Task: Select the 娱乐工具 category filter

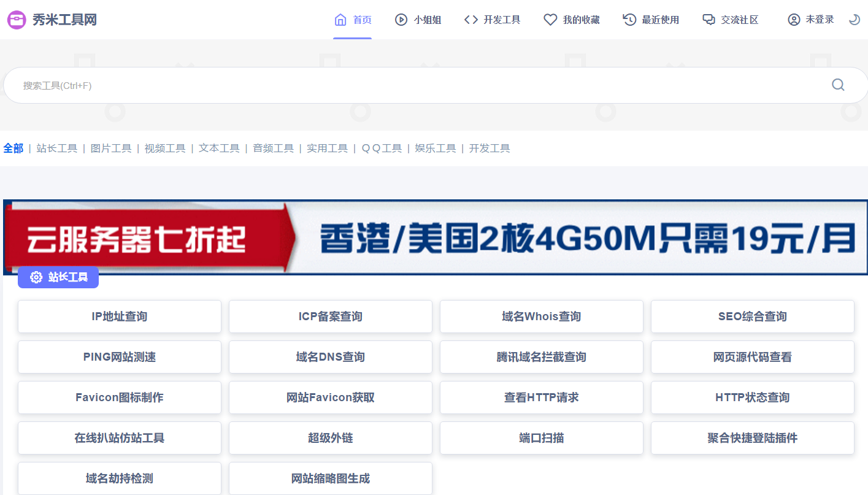Action: (x=436, y=148)
